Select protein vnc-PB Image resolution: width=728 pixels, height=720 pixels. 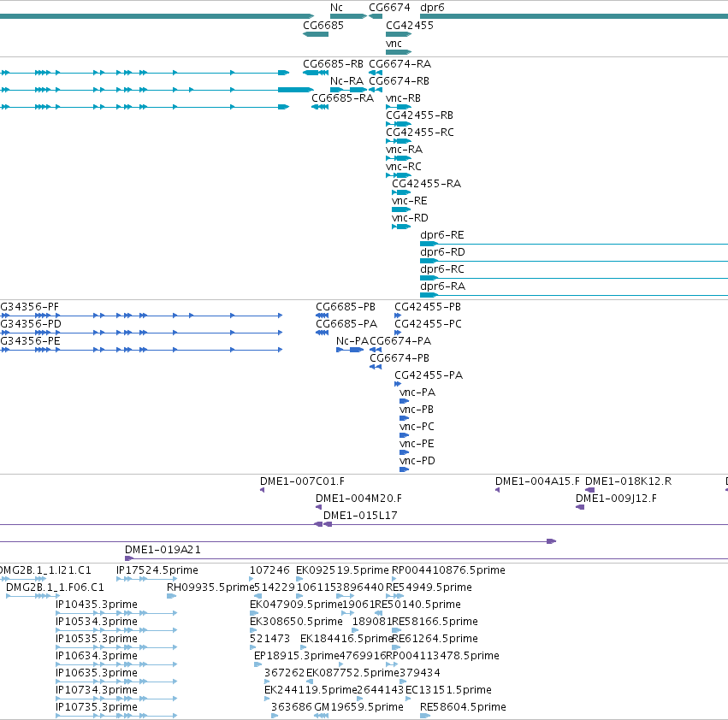click(416, 410)
